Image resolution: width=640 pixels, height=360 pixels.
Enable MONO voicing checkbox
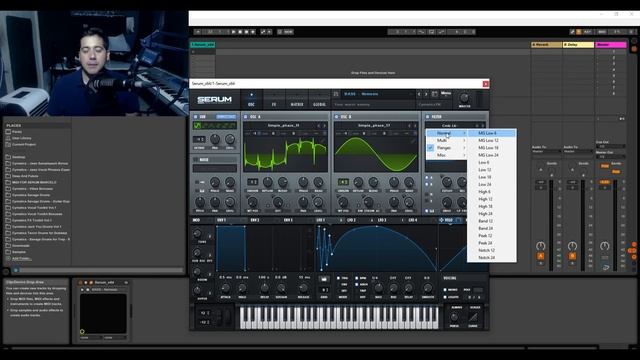tap(445, 290)
